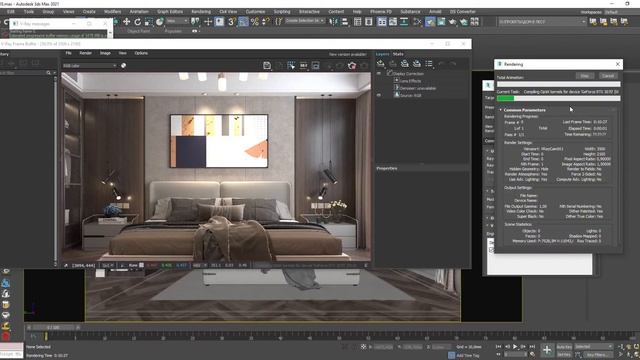Toggle the Angle Snap icon

click(243, 22)
